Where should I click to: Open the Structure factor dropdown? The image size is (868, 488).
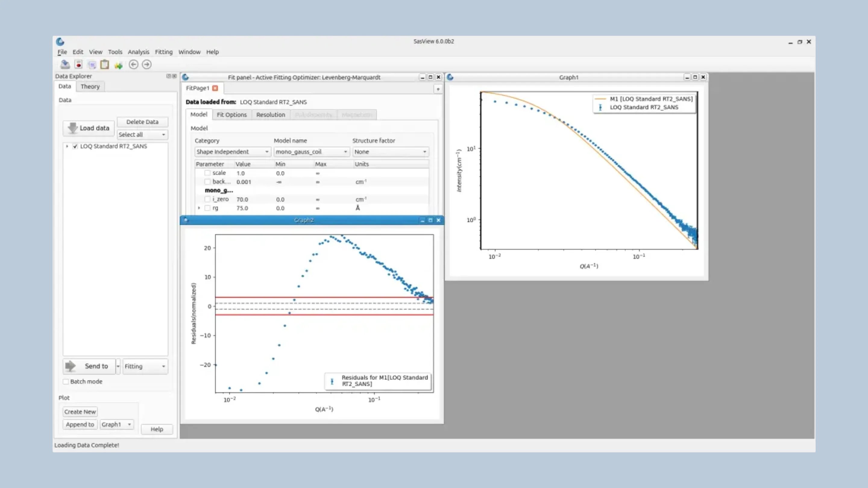(x=391, y=152)
